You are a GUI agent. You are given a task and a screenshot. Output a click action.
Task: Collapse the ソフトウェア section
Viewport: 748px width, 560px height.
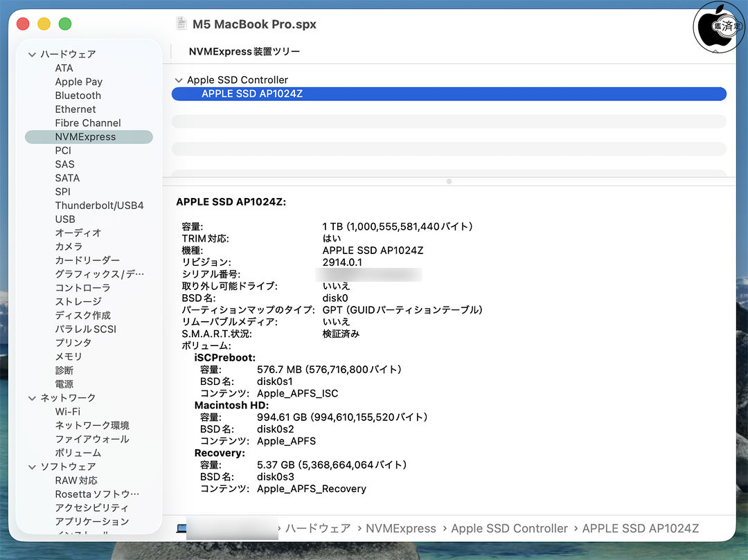click(32, 467)
